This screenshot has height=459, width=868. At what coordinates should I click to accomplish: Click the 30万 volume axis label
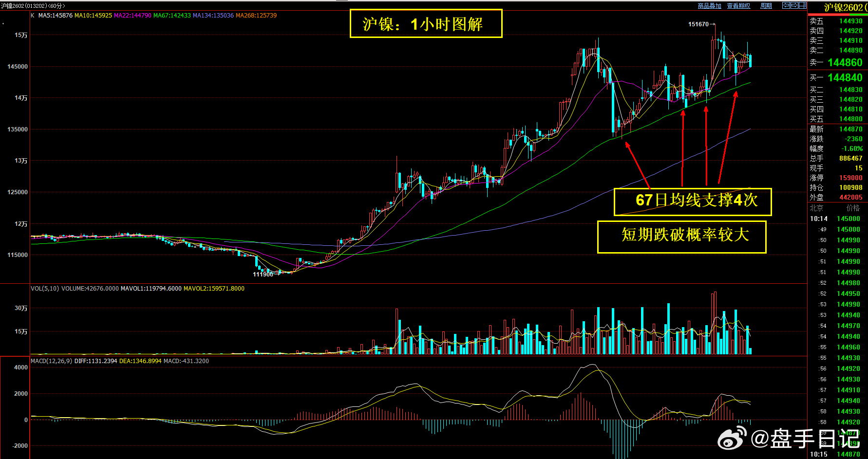[21, 308]
